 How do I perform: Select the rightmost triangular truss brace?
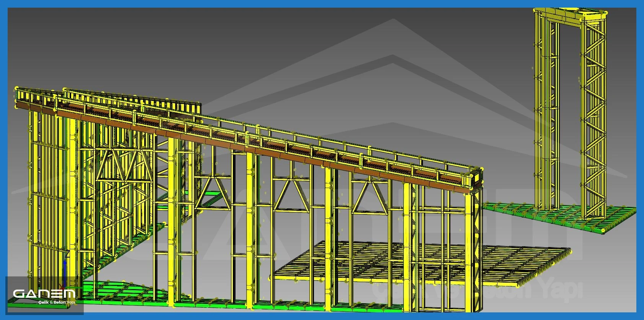369,197
